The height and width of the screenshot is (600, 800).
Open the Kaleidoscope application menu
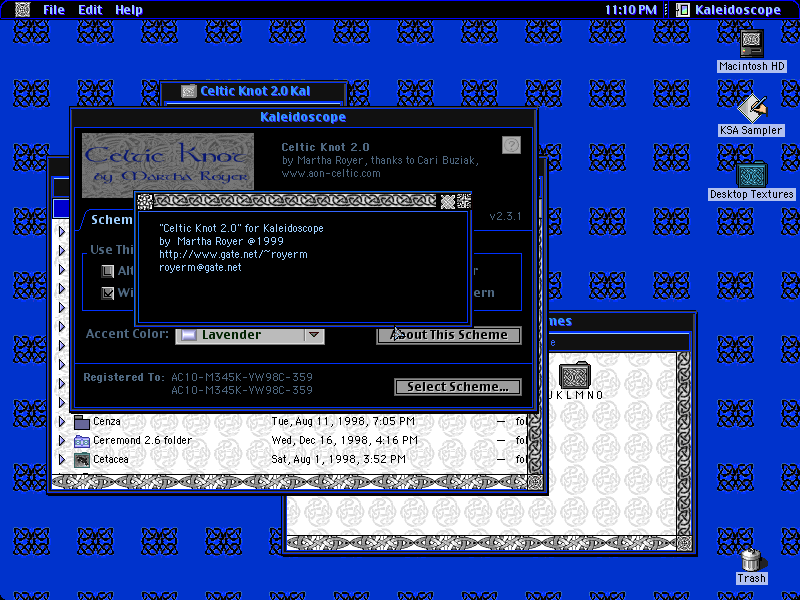point(728,10)
